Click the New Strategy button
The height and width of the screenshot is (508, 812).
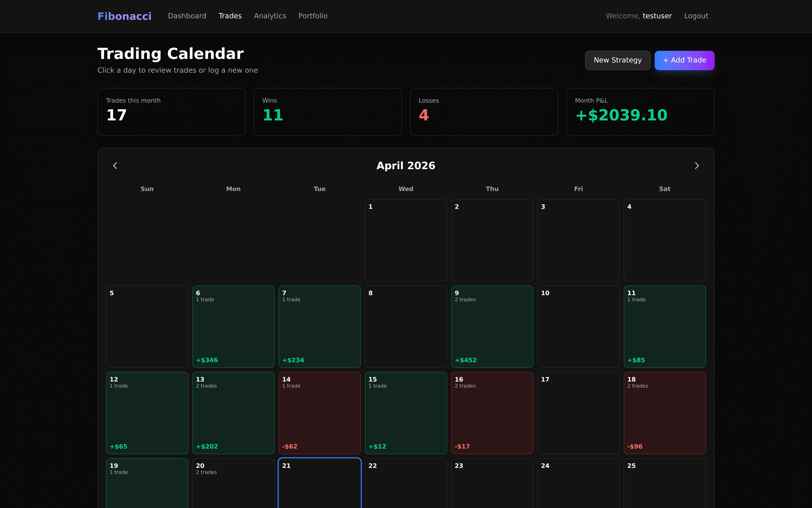(617, 60)
